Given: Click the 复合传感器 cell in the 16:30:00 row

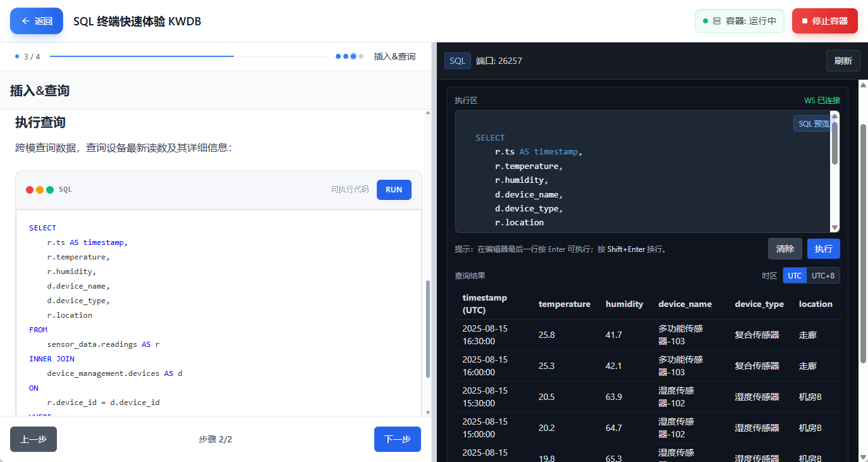Looking at the screenshot, I should coord(757,335).
